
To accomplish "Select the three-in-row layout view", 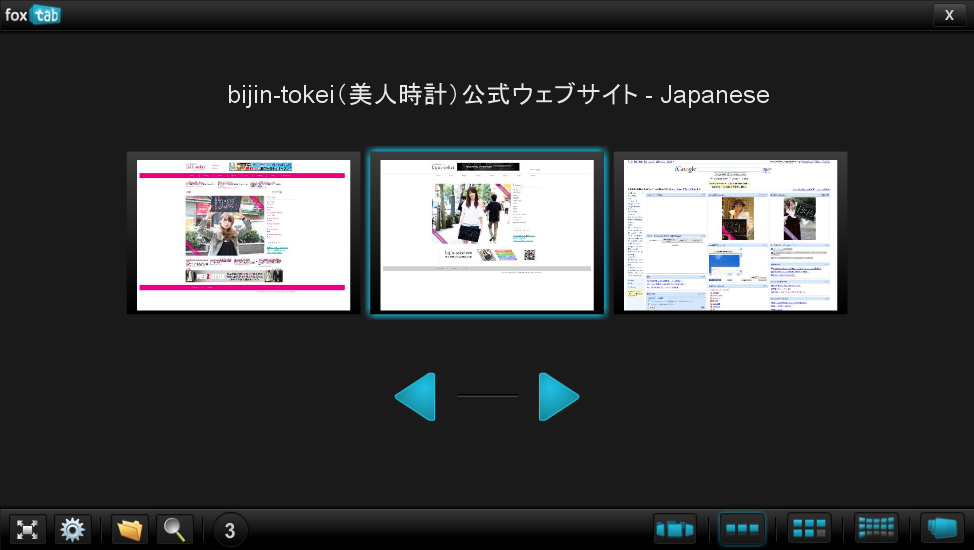I will (x=742, y=529).
